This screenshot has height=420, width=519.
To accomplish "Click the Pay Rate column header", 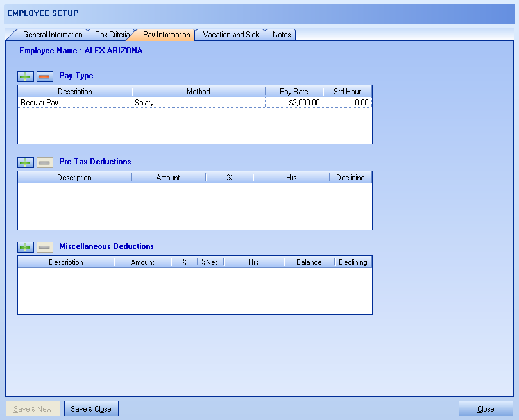I will pyautogui.click(x=294, y=92).
